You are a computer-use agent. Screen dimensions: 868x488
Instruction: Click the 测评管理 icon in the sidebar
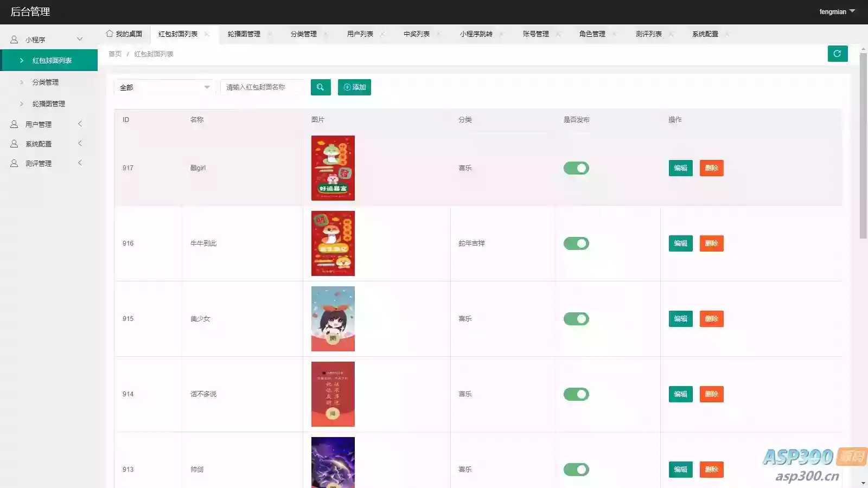pyautogui.click(x=13, y=163)
